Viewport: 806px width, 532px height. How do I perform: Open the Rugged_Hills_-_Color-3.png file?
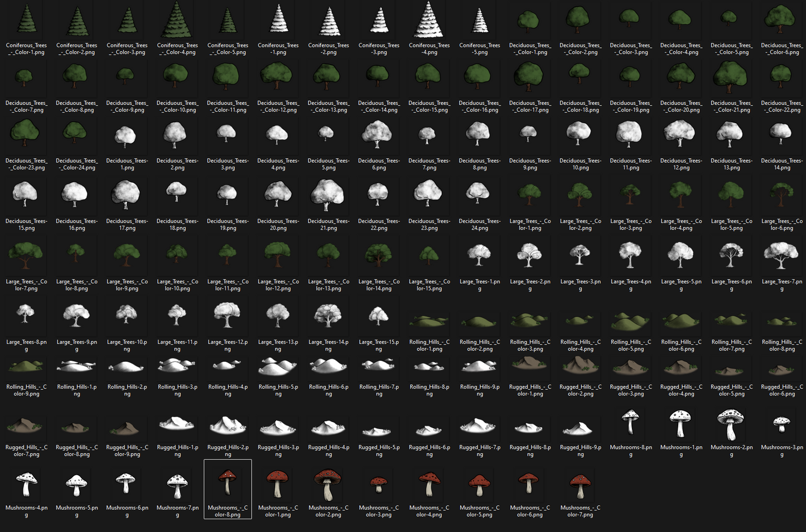[x=630, y=368]
